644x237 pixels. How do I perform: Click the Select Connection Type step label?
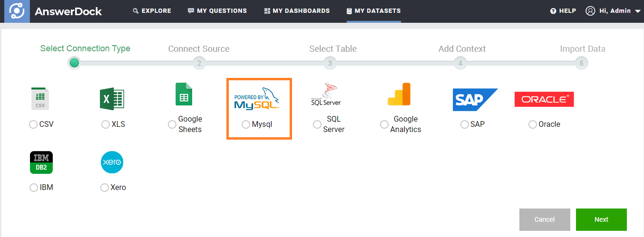tap(85, 48)
